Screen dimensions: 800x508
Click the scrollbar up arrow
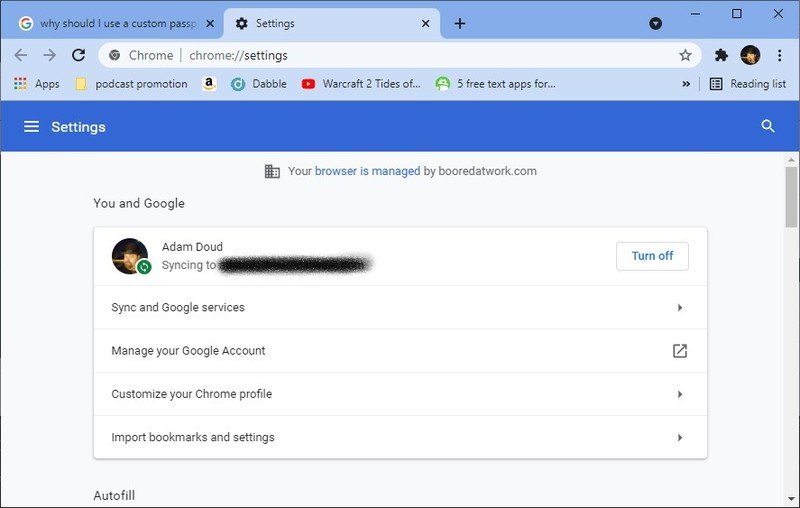[x=791, y=160]
